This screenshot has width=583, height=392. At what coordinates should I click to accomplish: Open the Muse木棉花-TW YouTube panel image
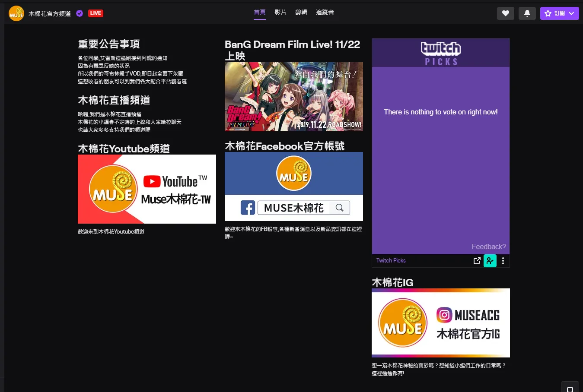pyautogui.click(x=147, y=189)
